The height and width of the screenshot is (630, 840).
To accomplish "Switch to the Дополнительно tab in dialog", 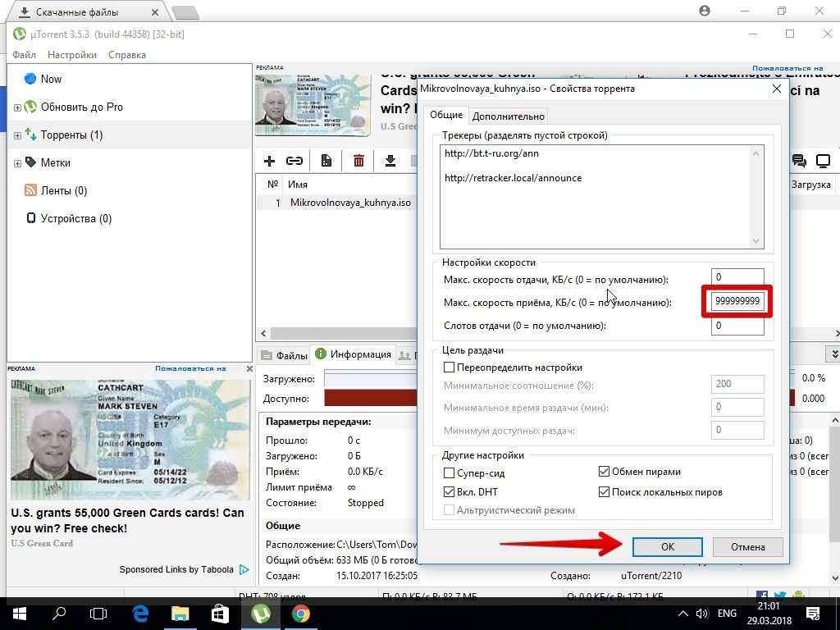I will pos(509,116).
